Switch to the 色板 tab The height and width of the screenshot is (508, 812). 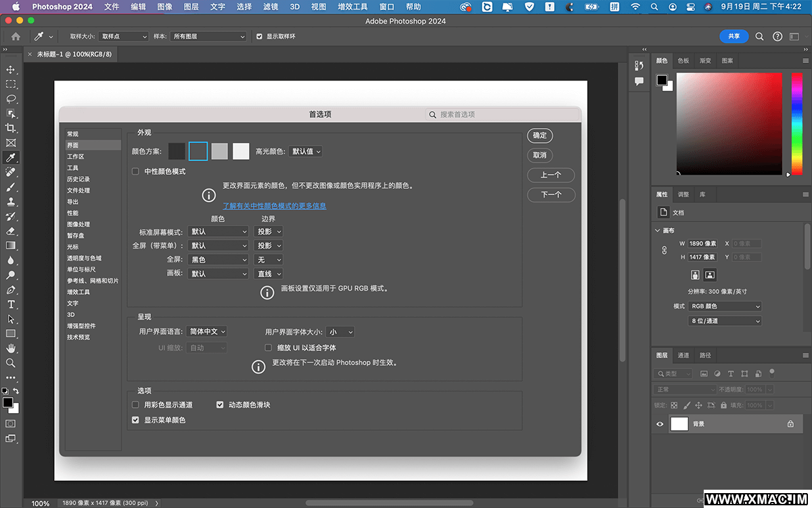(683, 60)
